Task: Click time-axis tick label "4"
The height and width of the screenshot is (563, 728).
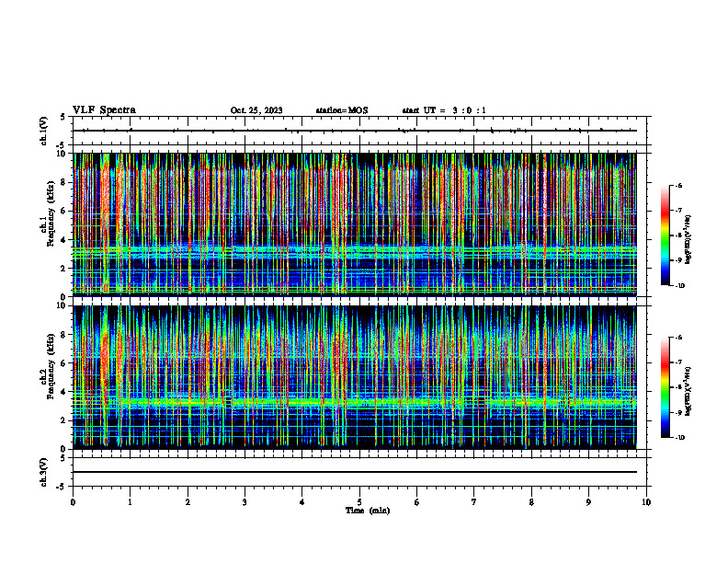Action: coord(302,502)
